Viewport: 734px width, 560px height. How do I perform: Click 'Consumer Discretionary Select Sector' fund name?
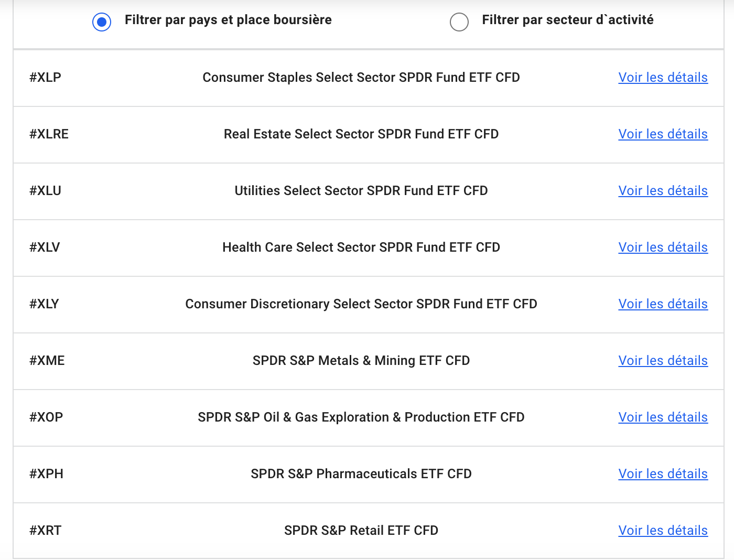tap(361, 304)
